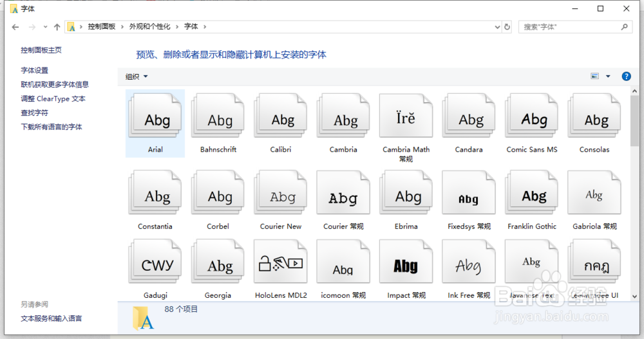Select the Comic Sans MS font icon
The height and width of the screenshot is (339, 644).
(531, 116)
